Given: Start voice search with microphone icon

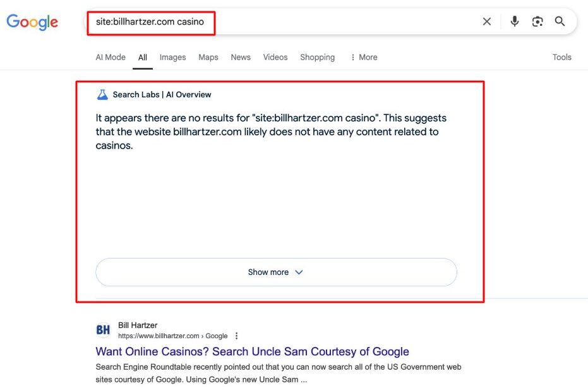Looking at the screenshot, I should (515, 21).
